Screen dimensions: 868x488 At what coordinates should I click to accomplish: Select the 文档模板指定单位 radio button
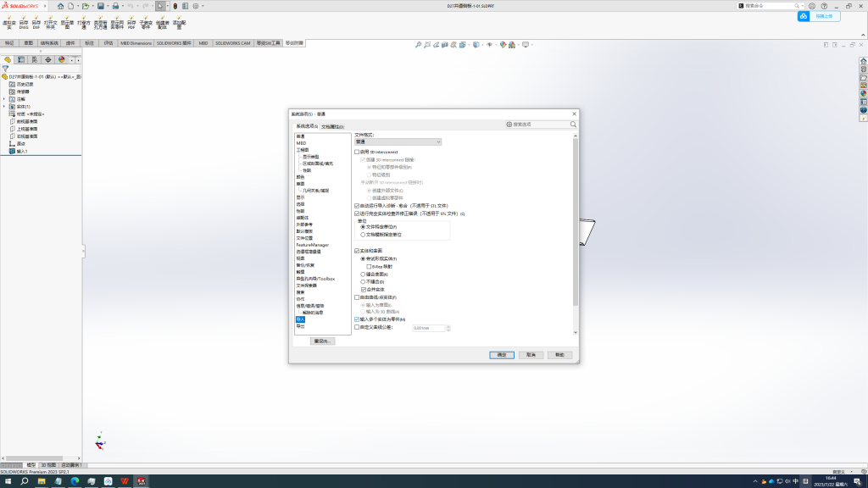click(364, 235)
